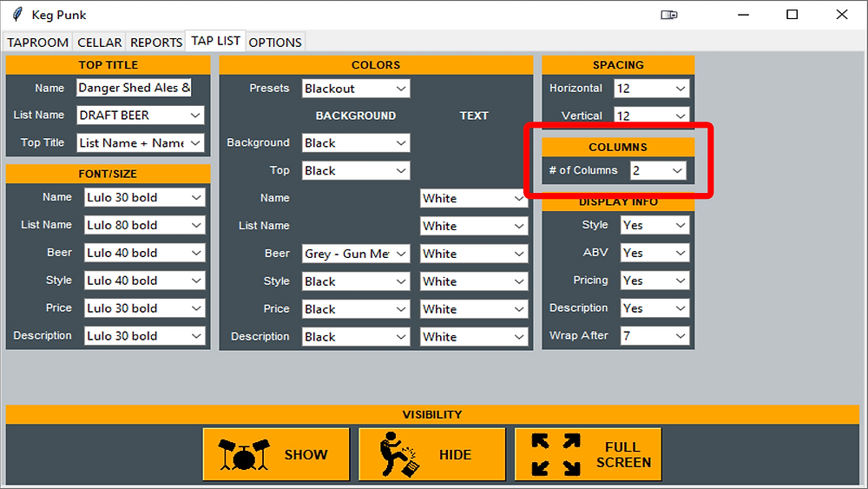Toggle the Pricing display dropdown
This screenshot has height=489, width=868.
[x=654, y=281]
